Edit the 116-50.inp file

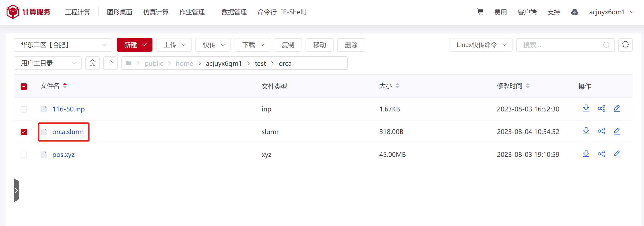coord(617,108)
